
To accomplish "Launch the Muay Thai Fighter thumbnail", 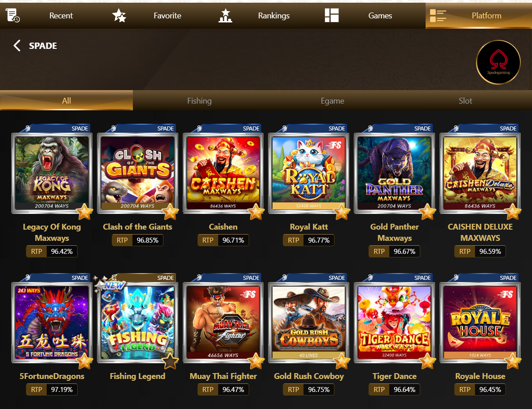I will pos(223,322).
